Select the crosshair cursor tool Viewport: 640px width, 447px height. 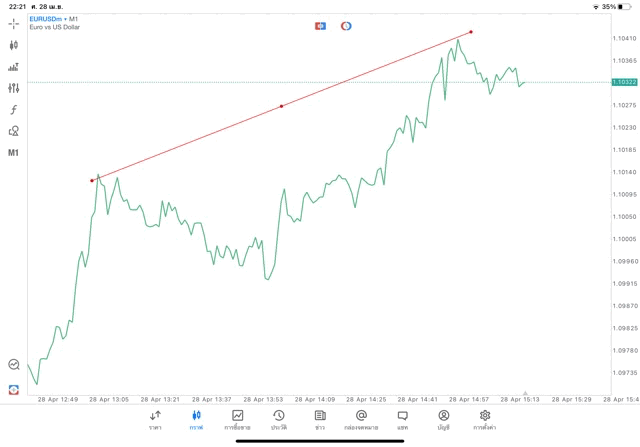[13, 23]
